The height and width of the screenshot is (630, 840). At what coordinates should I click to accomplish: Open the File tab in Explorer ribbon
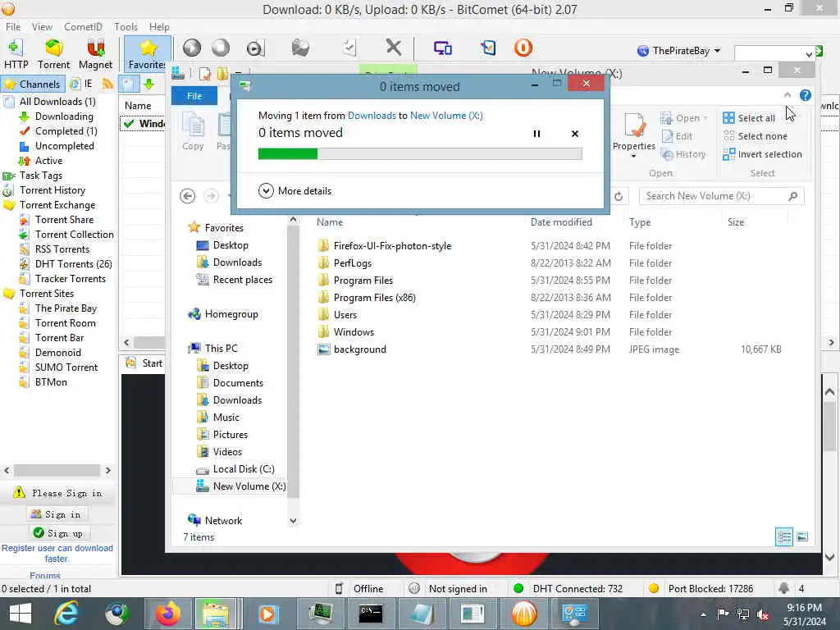(194, 96)
